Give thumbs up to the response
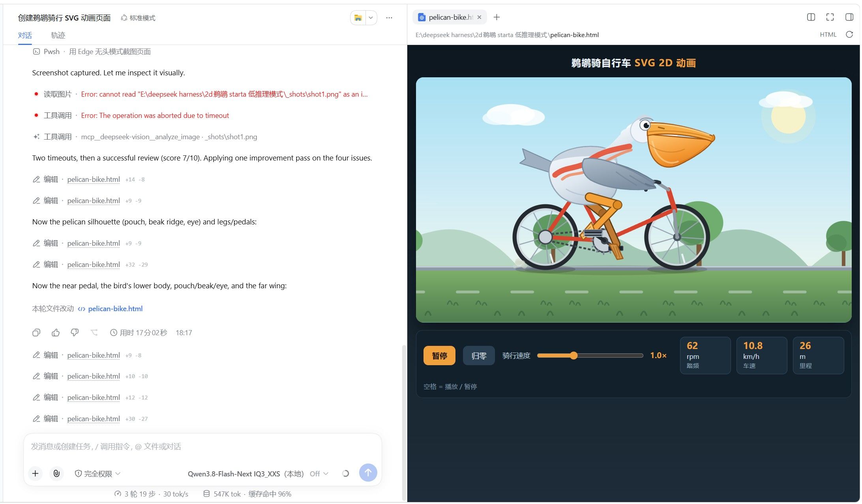This screenshot has height=504, width=862. (56, 332)
